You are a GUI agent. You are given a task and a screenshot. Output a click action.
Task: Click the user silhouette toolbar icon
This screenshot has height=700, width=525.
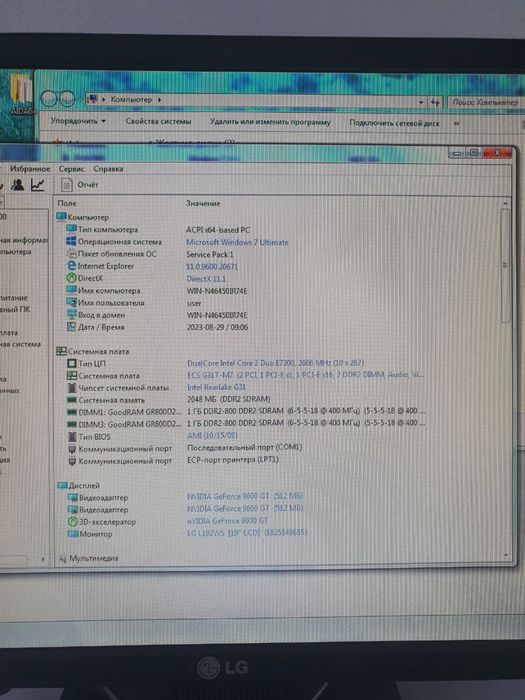(17, 184)
